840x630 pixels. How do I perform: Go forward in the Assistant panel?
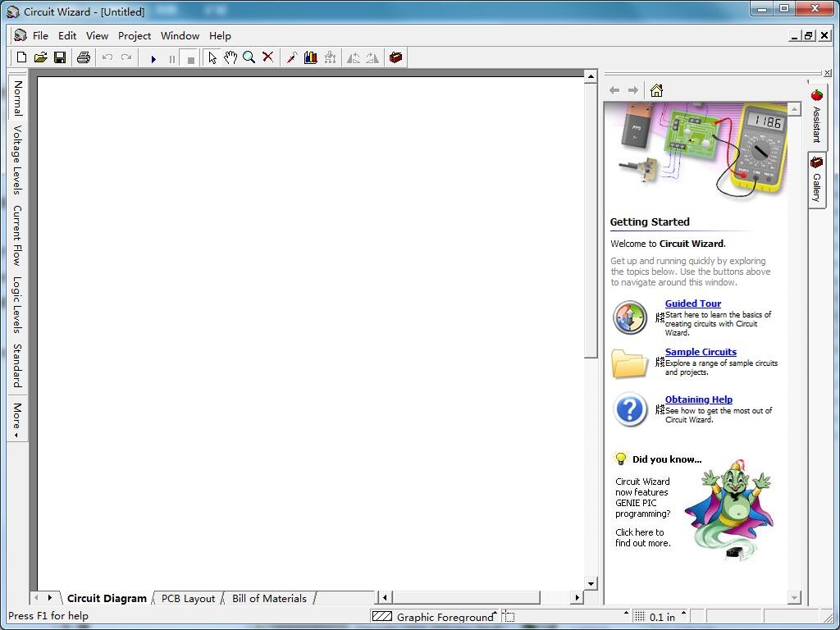[633, 90]
